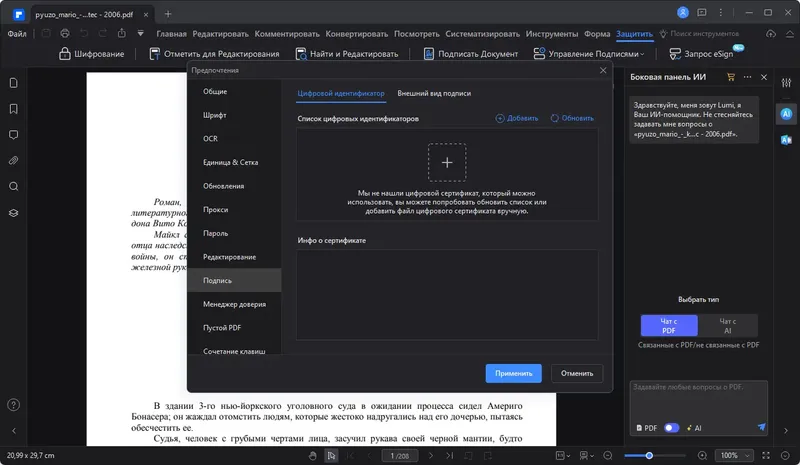Click the cloud upload icon top right
Image resolution: width=800 pixels, height=465 pixels.
pyautogui.click(x=770, y=34)
